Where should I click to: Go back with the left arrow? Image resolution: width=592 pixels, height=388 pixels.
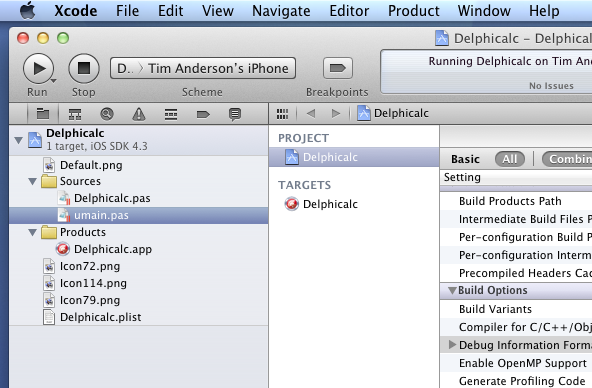pyautogui.click(x=311, y=113)
